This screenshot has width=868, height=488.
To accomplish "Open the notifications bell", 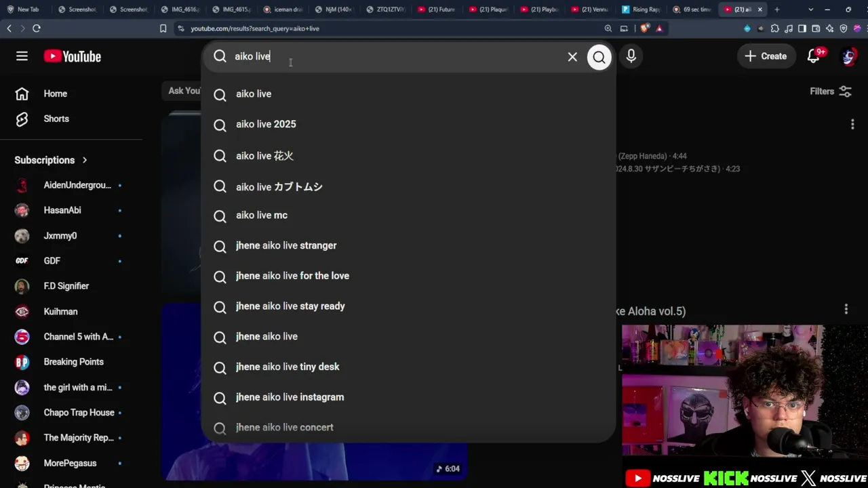I will pyautogui.click(x=814, y=56).
